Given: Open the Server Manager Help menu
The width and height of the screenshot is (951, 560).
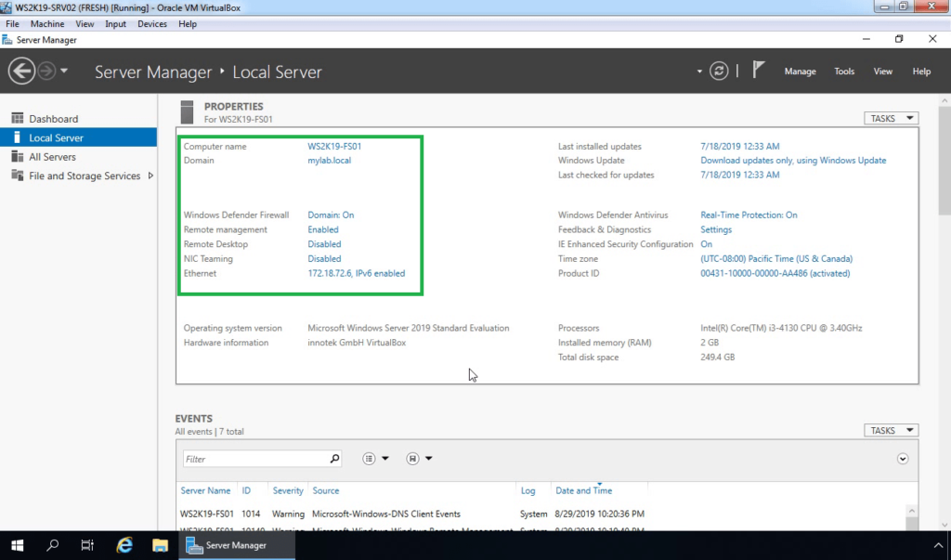Looking at the screenshot, I should [x=921, y=71].
